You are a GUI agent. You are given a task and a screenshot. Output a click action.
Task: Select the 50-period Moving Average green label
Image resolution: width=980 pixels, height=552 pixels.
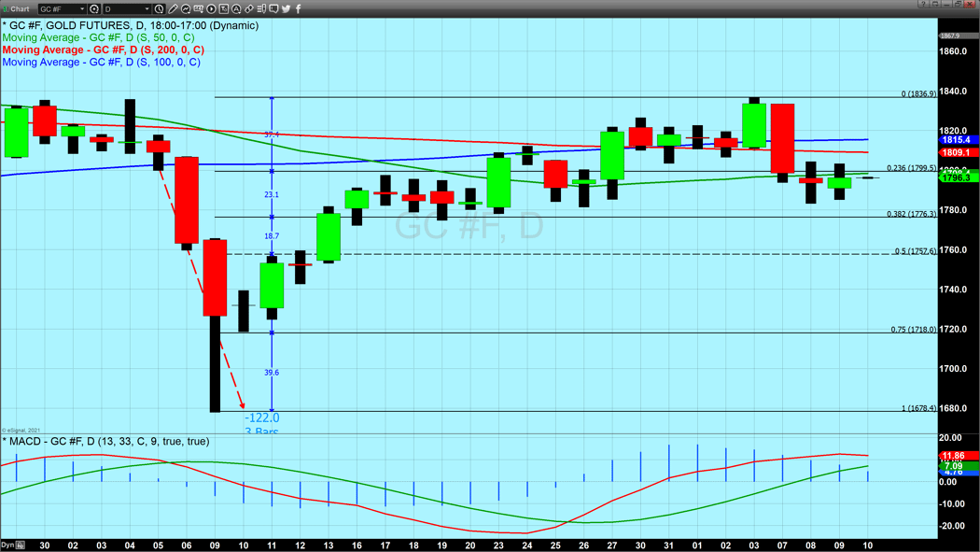98,37
